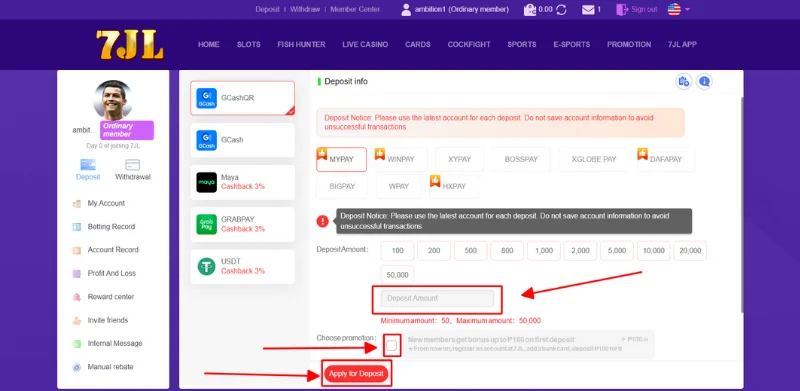Image resolution: width=800 pixels, height=391 pixels.
Task: Pick the 20,000 deposit amount
Action: 690,251
